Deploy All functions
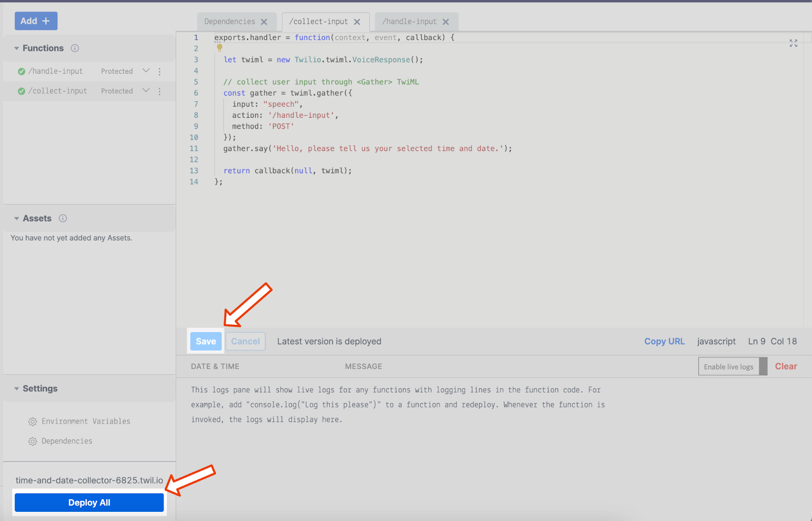The height and width of the screenshot is (521, 812). pos(89,503)
